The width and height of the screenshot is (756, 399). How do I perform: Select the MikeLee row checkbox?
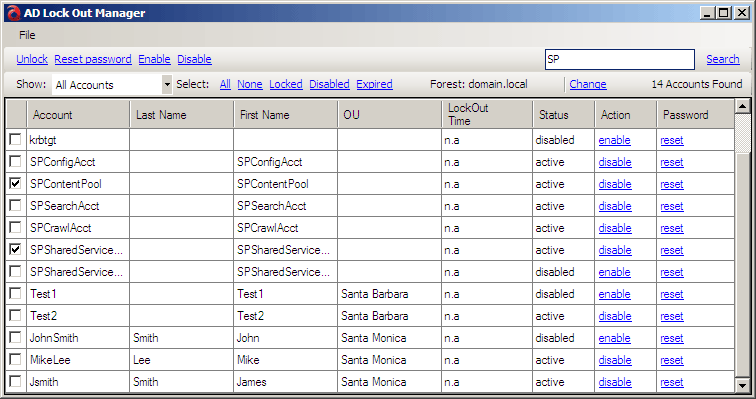tap(15, 359)
